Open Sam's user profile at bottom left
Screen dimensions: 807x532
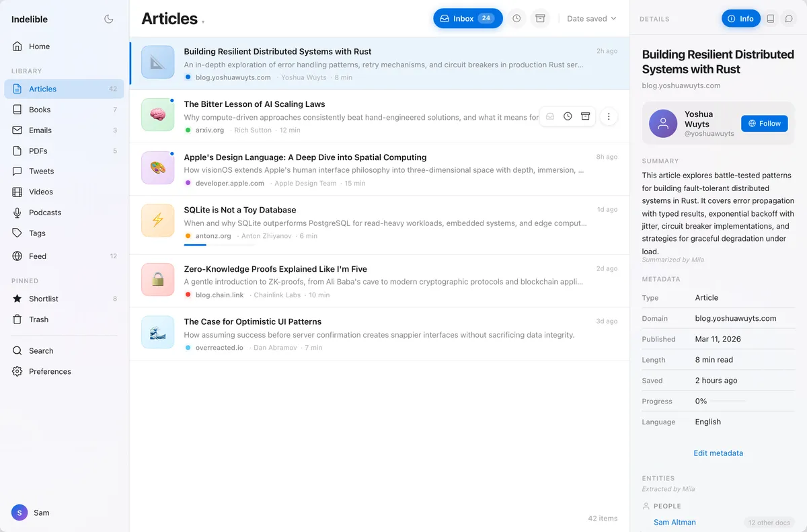tap(31, 512)
